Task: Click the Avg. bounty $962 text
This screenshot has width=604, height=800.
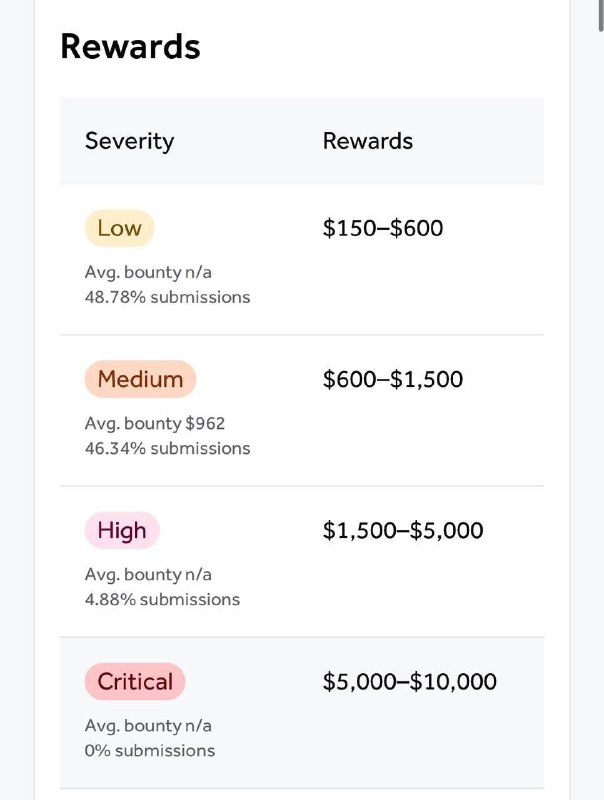Action: pos(155,423)
